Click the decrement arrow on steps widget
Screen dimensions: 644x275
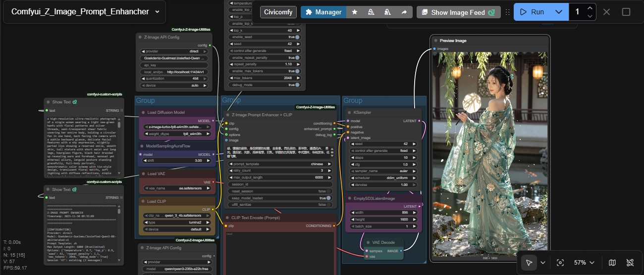(x=353, y=157)
